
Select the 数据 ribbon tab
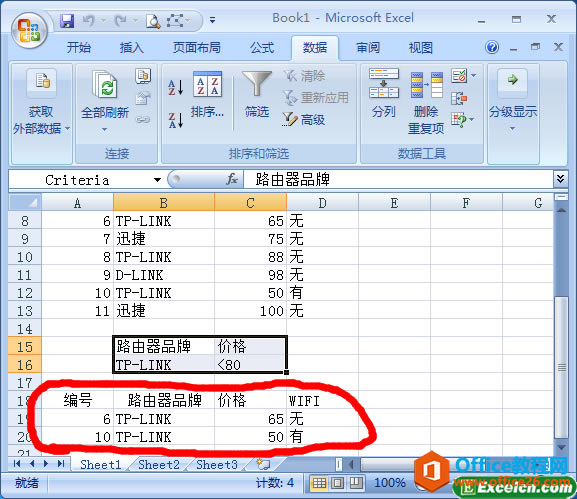315,47
